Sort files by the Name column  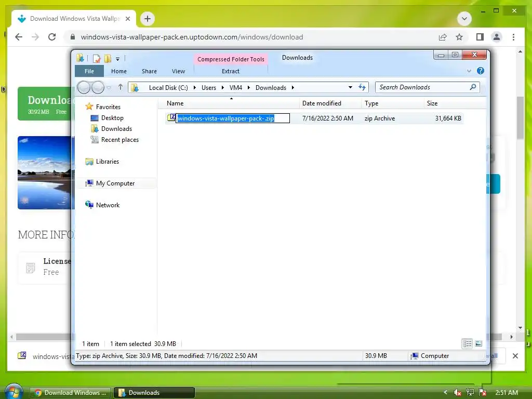pos(229,103)
